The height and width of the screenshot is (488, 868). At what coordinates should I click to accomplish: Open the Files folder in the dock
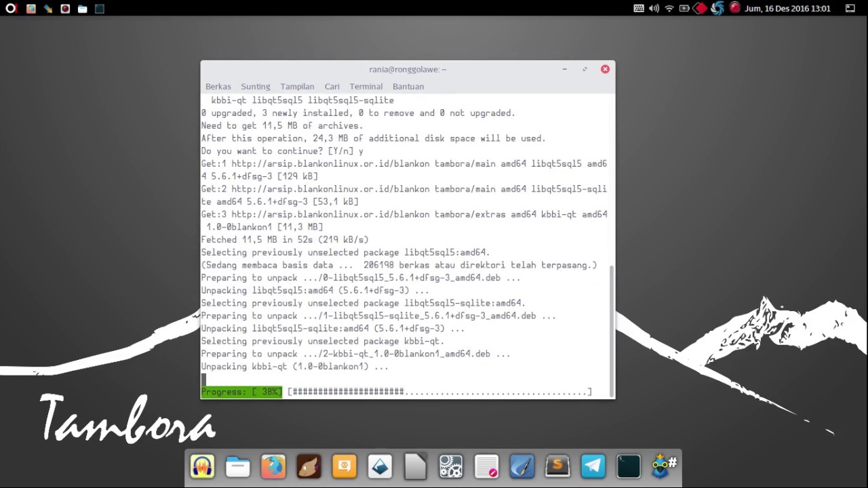coord(238,466)
